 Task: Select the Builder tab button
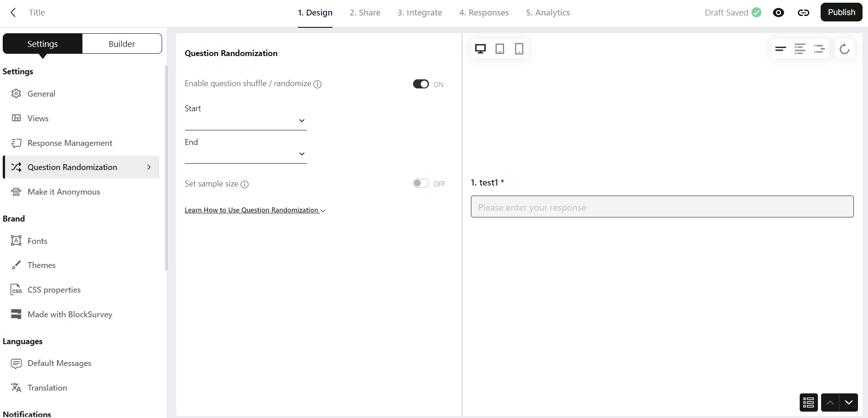coord(122,44)
